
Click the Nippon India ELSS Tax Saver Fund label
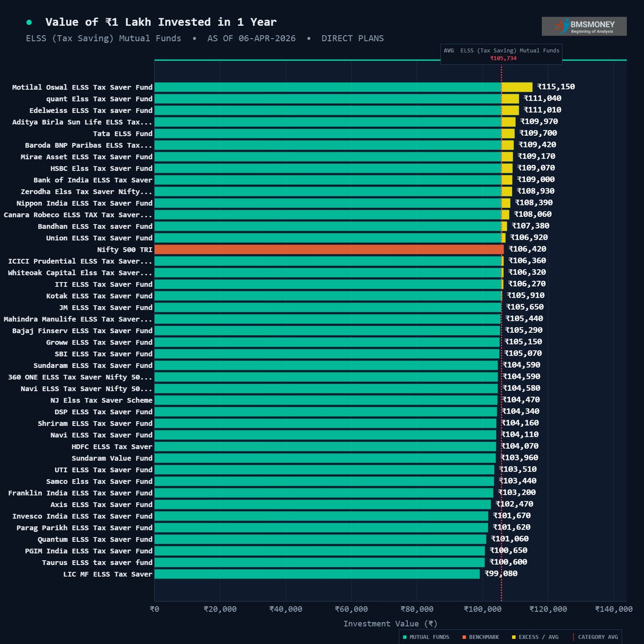[x=84, y=203]
